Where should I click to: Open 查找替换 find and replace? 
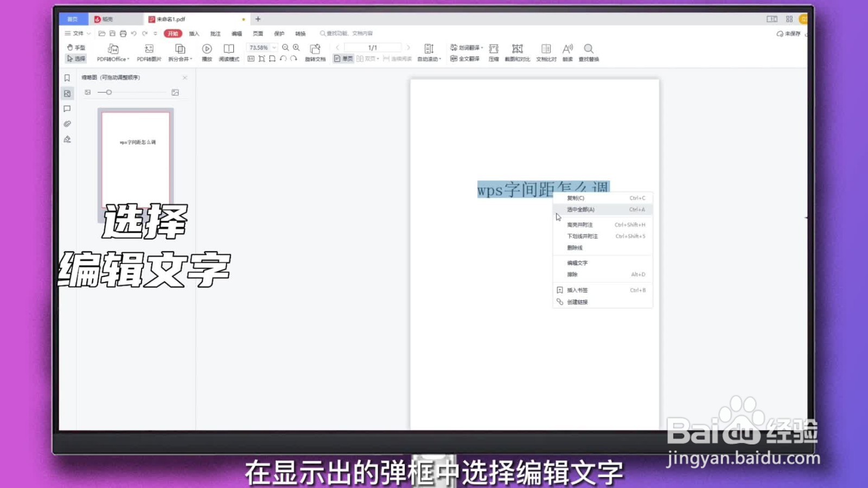pos(589,53)
